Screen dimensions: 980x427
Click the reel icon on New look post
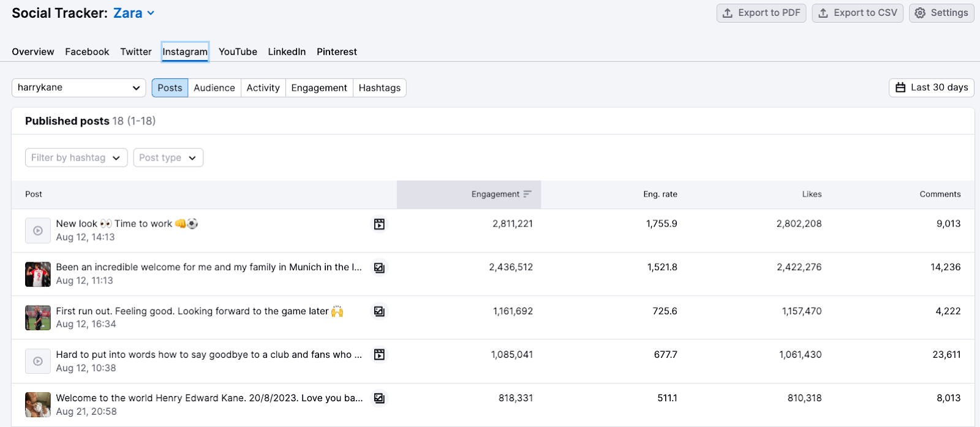tap(379, 224)
